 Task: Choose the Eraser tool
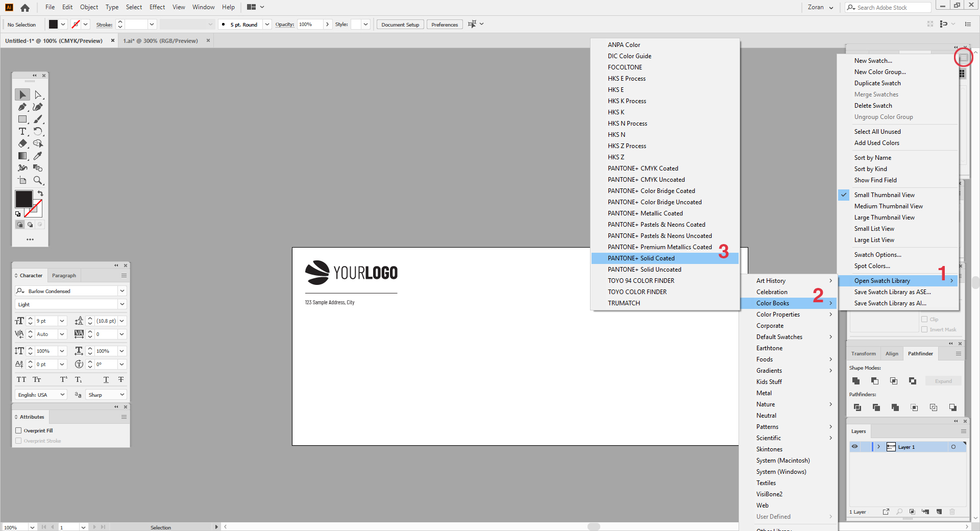(x=22, y=143)
